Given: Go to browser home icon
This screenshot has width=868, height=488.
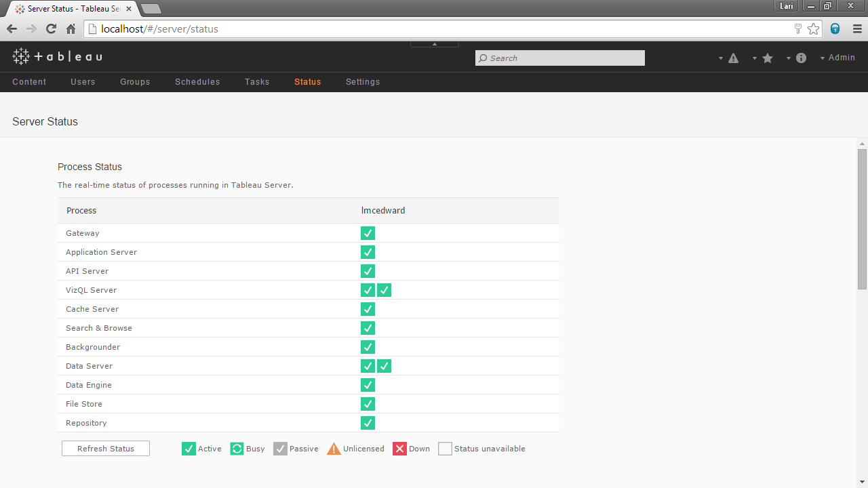Looking at the screenshot, I should [x=71, y=28].
